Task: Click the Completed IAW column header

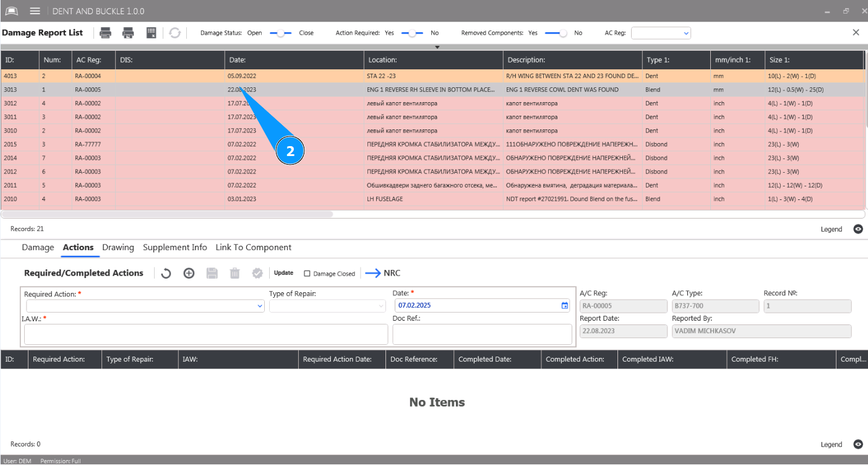Action: (672, 359)
